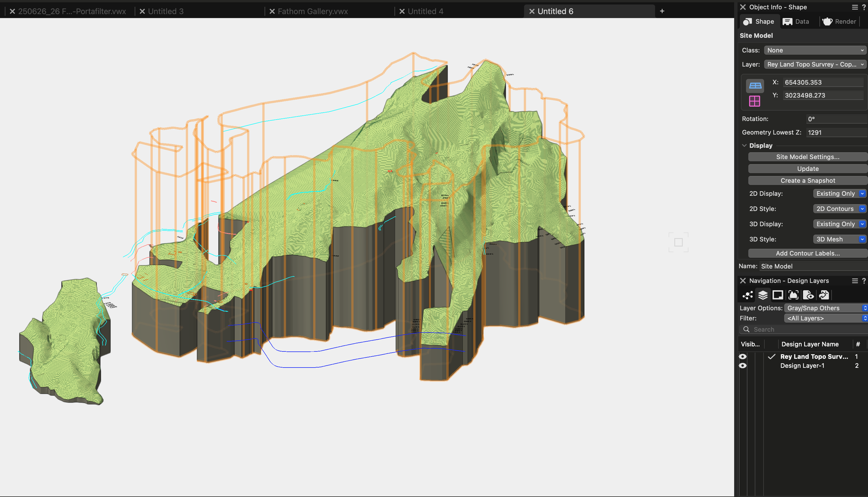
Task: Select the pink screen plane icon
Action: (755, 101)
